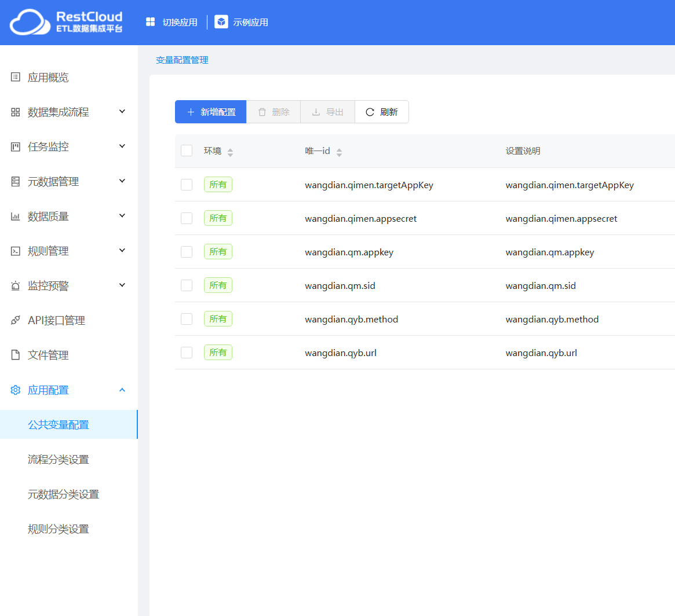The width and height of the screenshot is (675, 616).
Task: Collapse the 应用配置 section chevron
Action: [122, 390]
